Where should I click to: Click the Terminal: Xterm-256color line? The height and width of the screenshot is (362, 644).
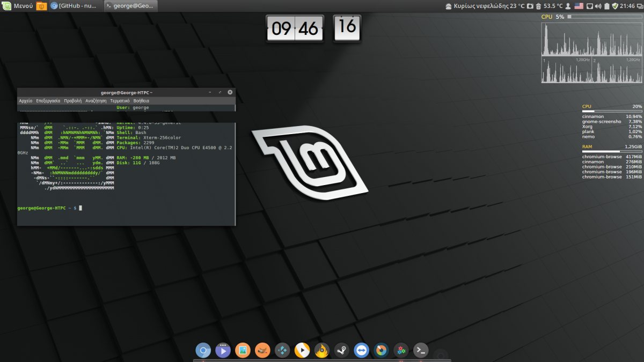[149, 137]
